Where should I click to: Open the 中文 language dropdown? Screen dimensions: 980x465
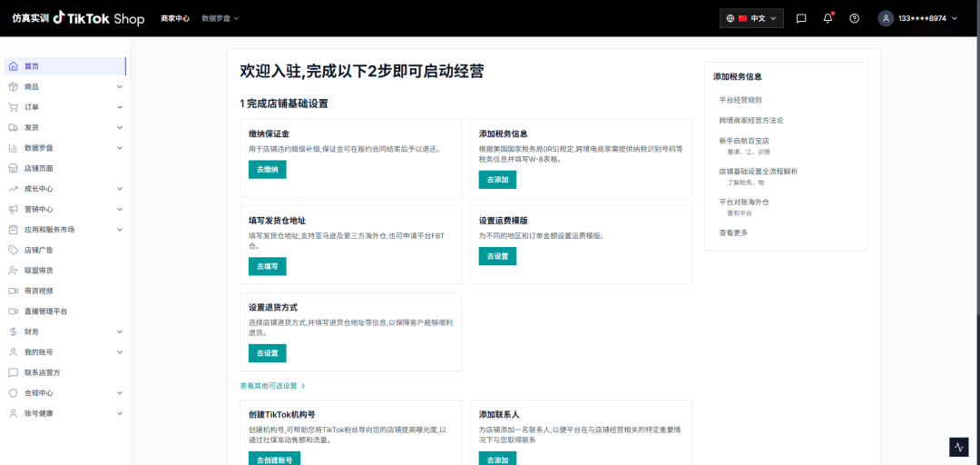pyautogui.click(x=751, y=18)
